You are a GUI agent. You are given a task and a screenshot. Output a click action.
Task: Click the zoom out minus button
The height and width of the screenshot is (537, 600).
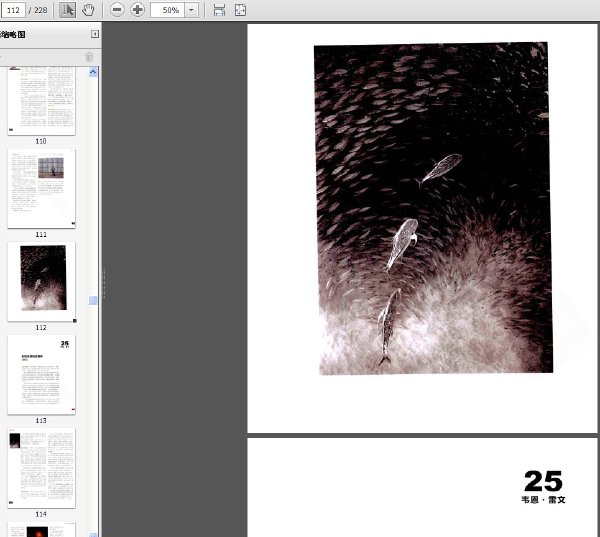(x=117, y=10)
